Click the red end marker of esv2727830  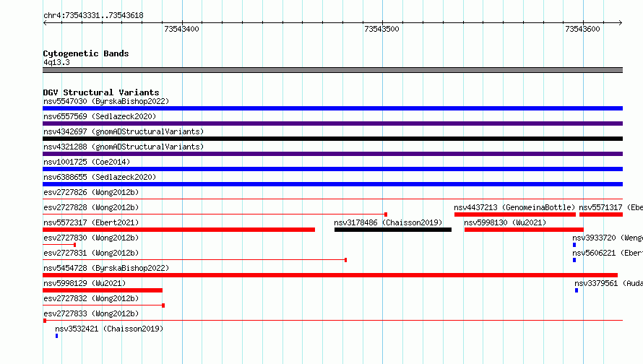click(x=74, y=245)
